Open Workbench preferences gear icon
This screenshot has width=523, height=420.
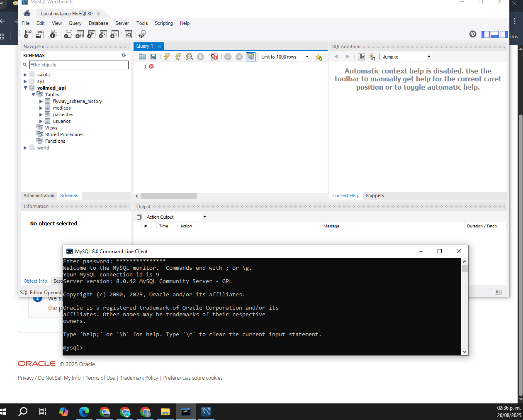tap(473, 34)
